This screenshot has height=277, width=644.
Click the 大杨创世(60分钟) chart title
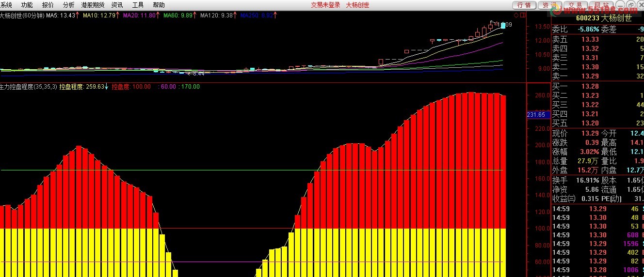[x=22, y=15]
